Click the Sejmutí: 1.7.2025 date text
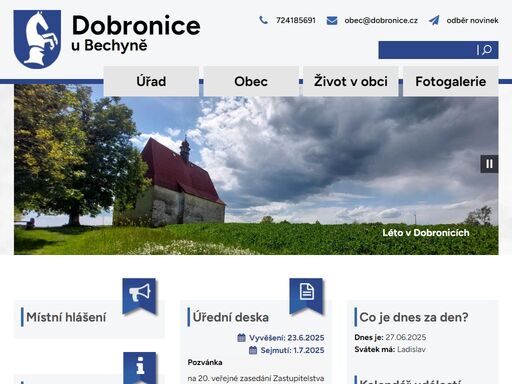Viewport: 512px width, 384px height. tap(292, 350)
